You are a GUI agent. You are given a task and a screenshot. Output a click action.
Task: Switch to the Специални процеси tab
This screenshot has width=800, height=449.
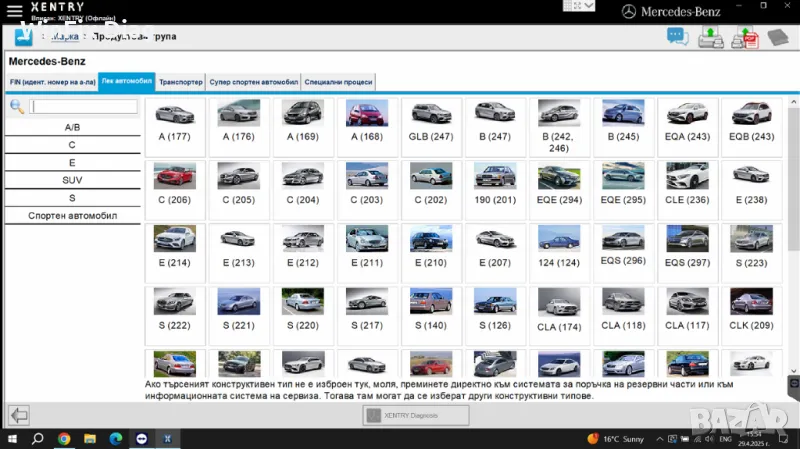tap(338, 82)
